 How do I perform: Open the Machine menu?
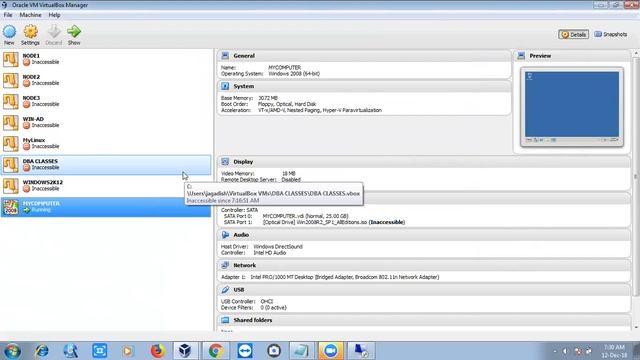coord(30,15)
